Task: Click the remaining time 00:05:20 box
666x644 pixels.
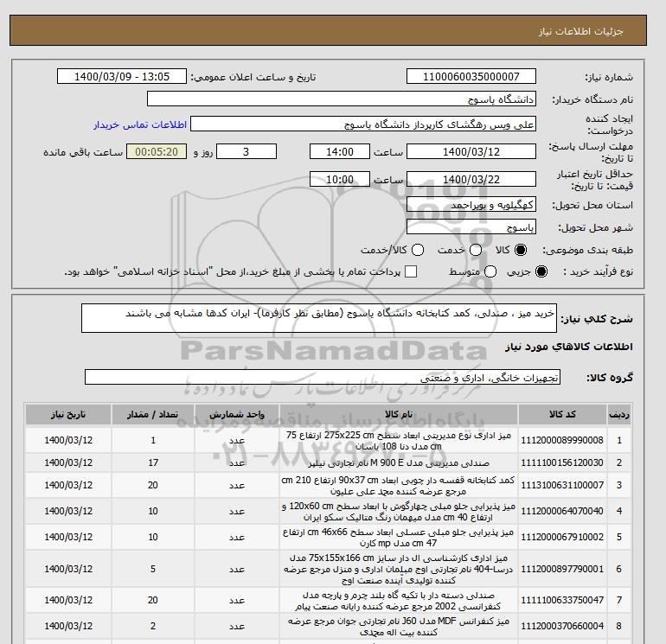Action: 157,151
